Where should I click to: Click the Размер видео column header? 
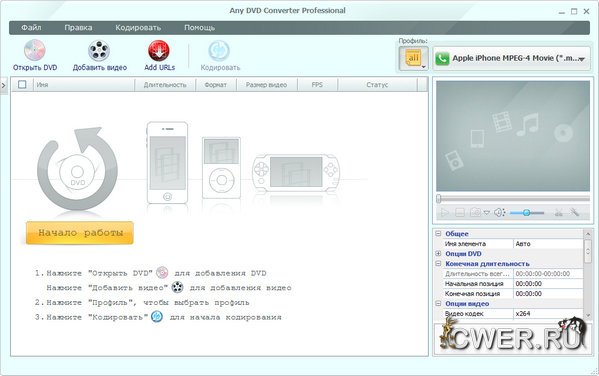267,85
